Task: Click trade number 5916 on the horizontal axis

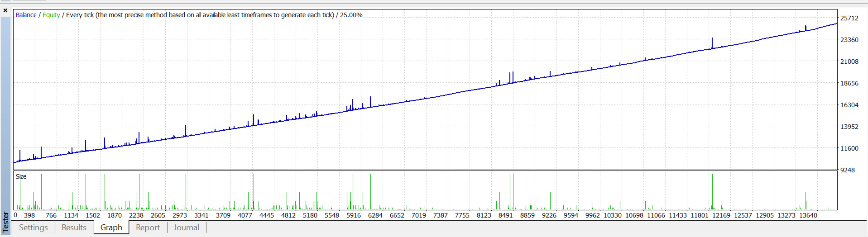Action: coord(354,215)
